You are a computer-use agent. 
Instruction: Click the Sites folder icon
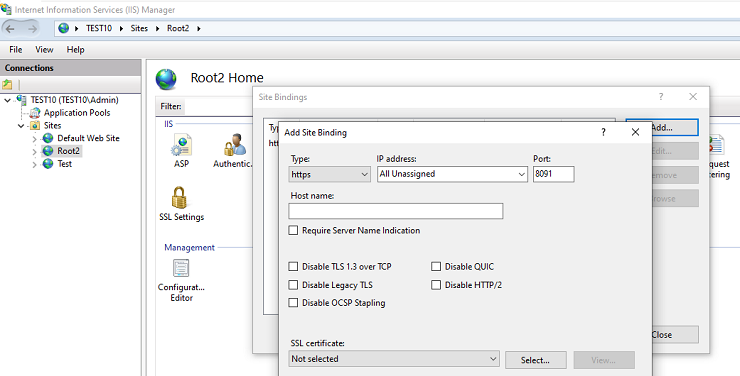[35, 125]
